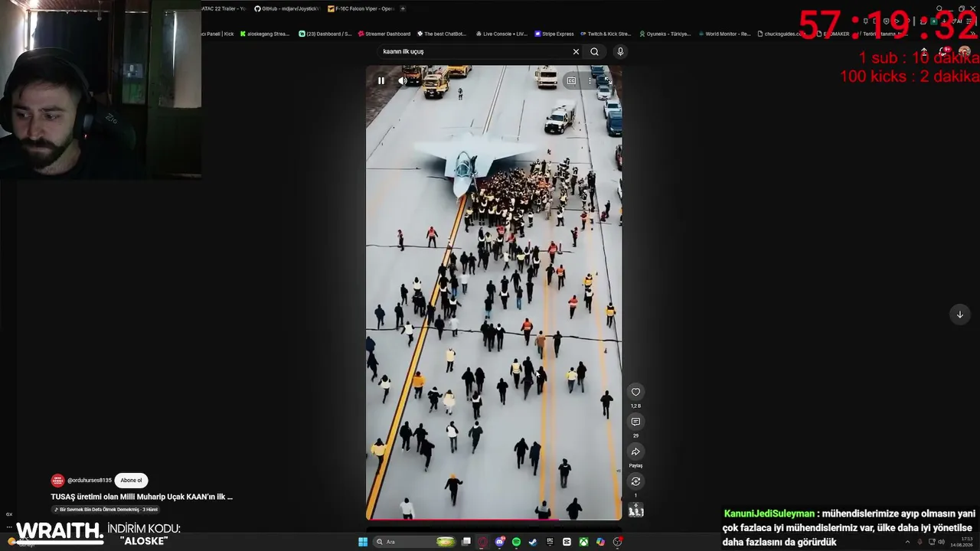Switch to the 'ATAC 22 Trailer' tab
The image size is (980, 551).
pos(224,8)
